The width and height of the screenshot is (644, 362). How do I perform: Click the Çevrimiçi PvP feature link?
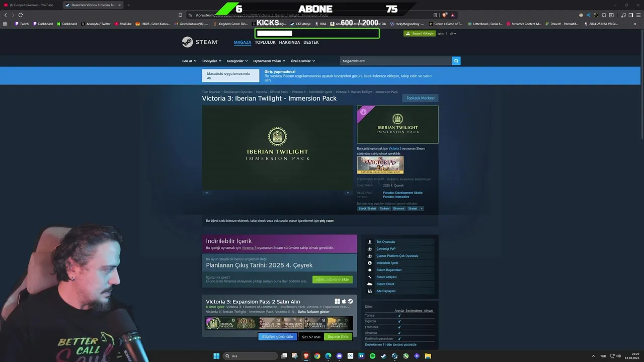(400, 249)
